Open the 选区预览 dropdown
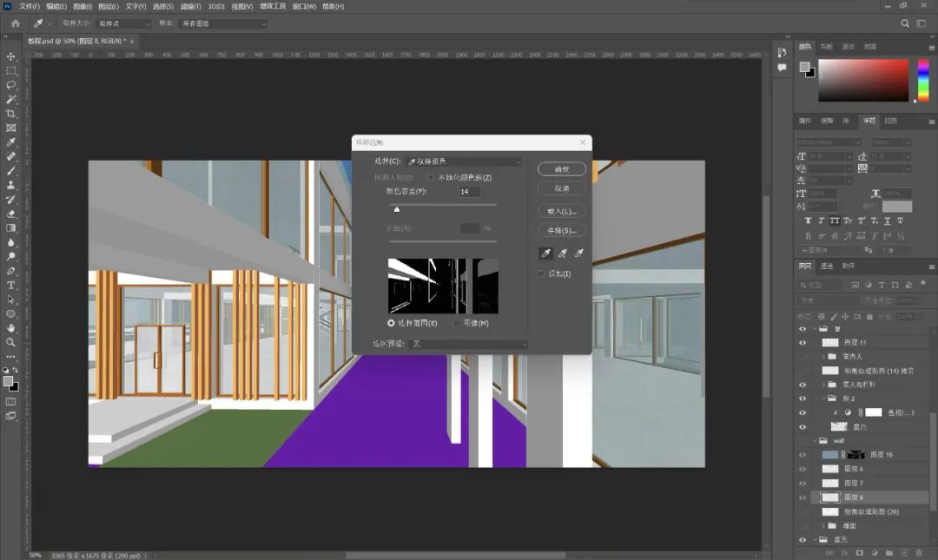The image size is (938, 560). (470, 344)
